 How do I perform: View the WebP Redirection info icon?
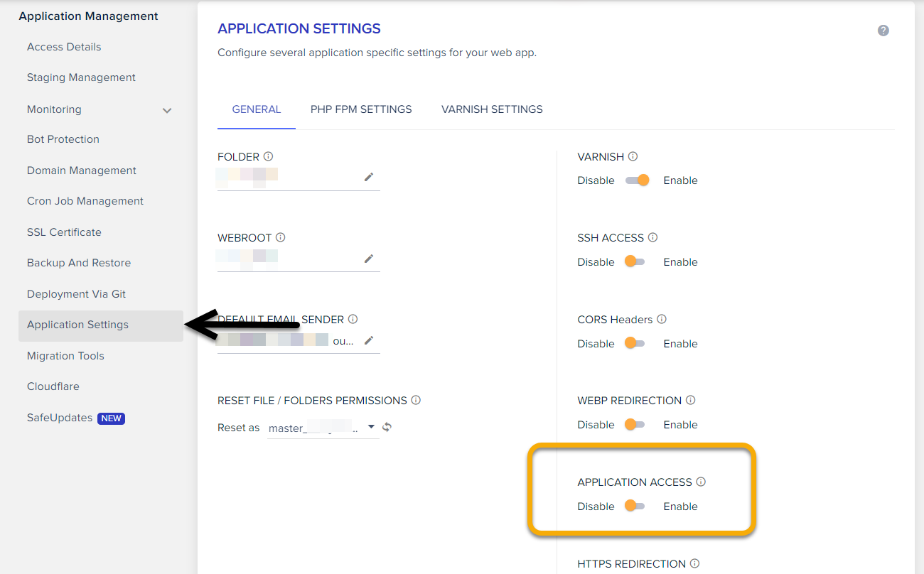click(x=690, y=400)
